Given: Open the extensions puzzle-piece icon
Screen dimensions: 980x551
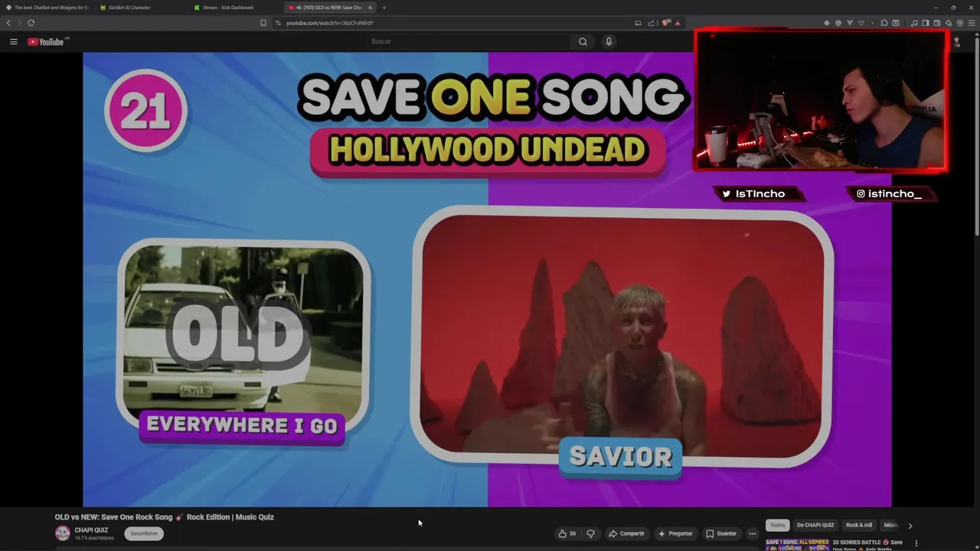Looking at the screenshot, I should point(884,23).
